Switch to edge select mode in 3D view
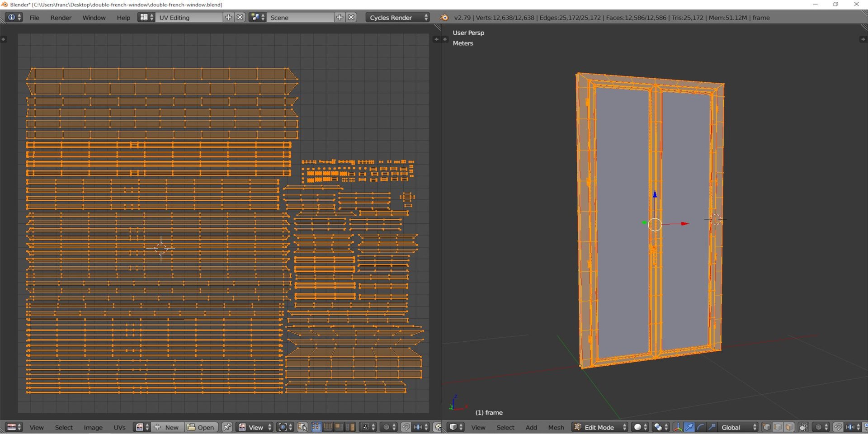Viewport: 868px width, 434px height. [x=778, y=427]
